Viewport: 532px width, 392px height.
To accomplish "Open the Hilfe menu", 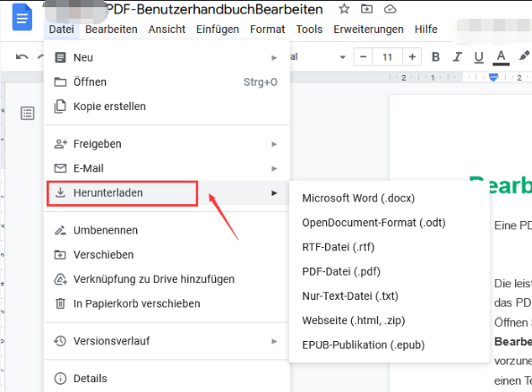I will click(x=425, y=30).
